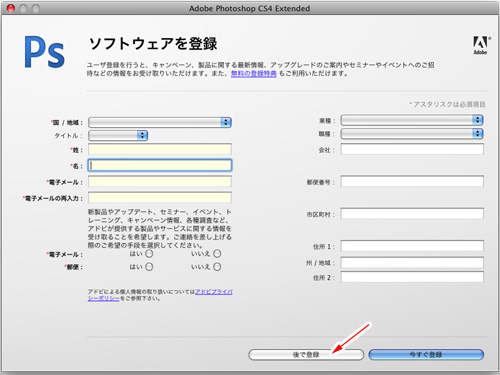
Task: Click the ソフトウェアを登録 heading
Action: tap(153, 44)
